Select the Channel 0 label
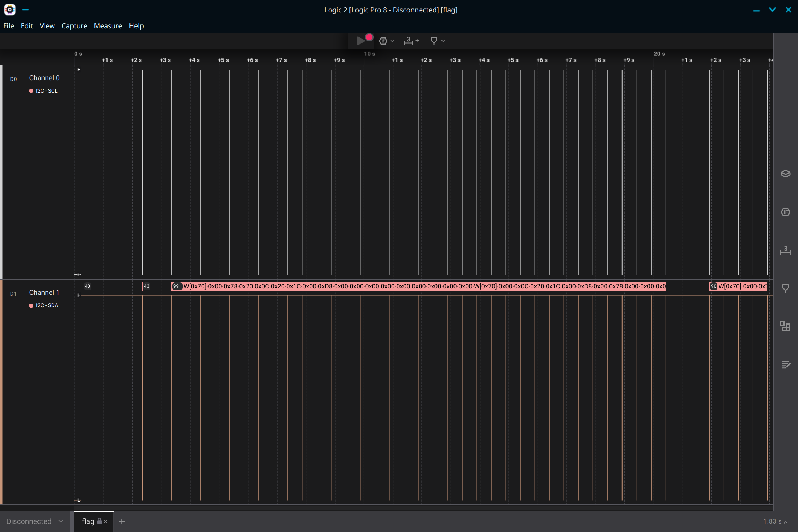The height and width of the screenshot is (532, 798). click(44, 78)
